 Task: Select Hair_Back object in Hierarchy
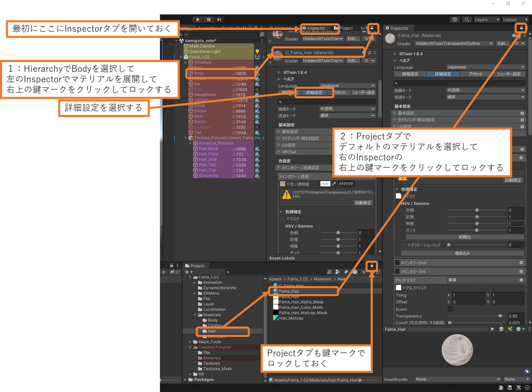[x=208, y=149]
